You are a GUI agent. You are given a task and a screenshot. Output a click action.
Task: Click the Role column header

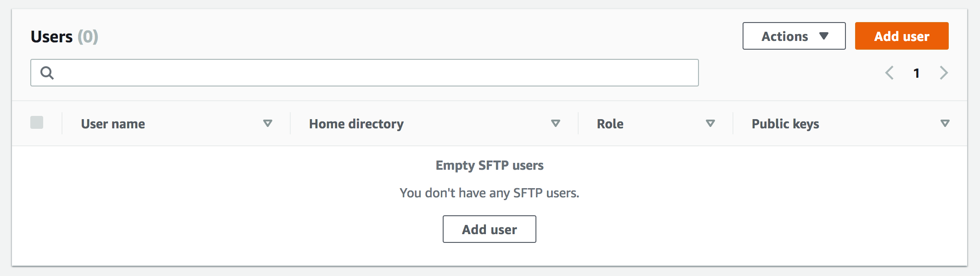point(610,124)
